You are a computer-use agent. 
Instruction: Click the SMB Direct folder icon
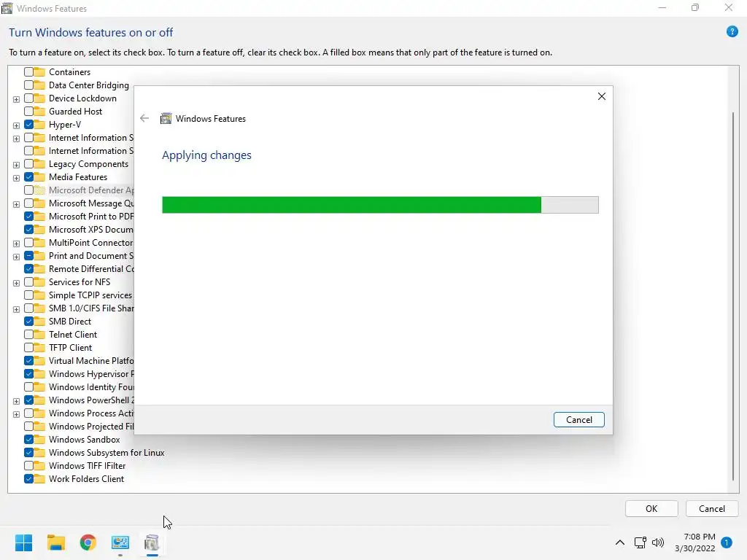[x=39, y=322]
